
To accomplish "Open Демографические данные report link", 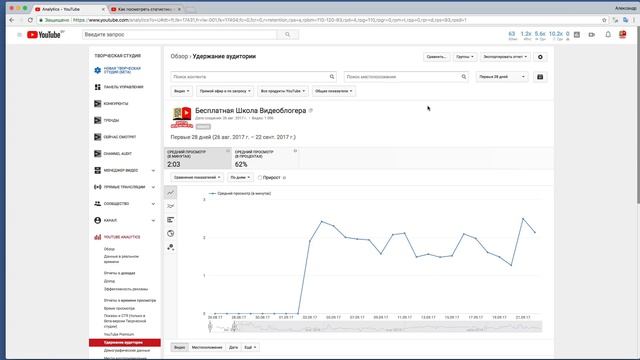I will [127, 351].
